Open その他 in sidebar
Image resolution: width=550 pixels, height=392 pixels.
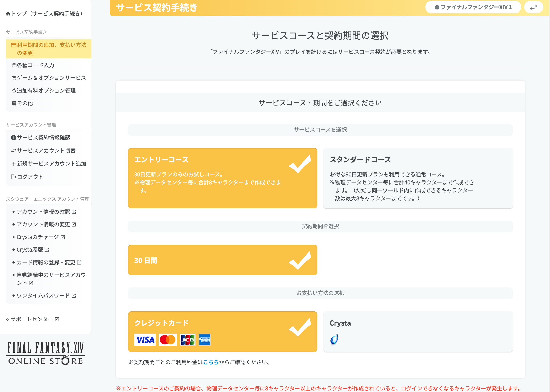click(23, 103)
